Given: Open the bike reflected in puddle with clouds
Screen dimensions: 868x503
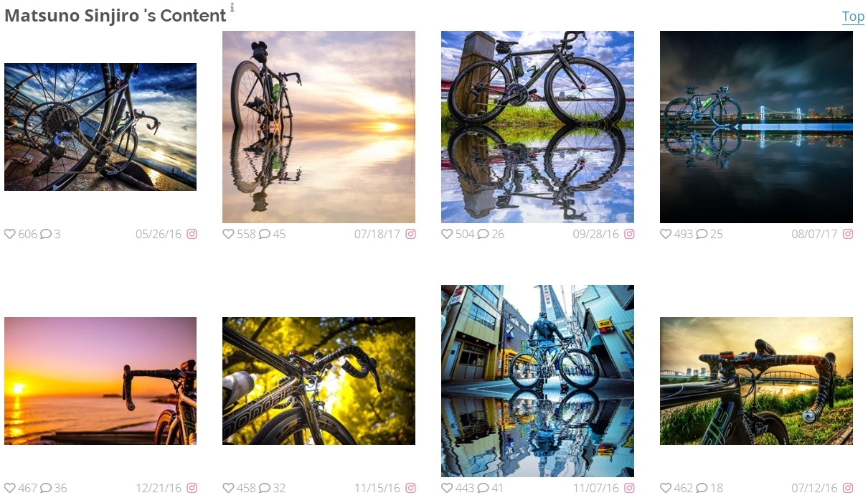Looking at the screenshot, I should coord(537,127).
